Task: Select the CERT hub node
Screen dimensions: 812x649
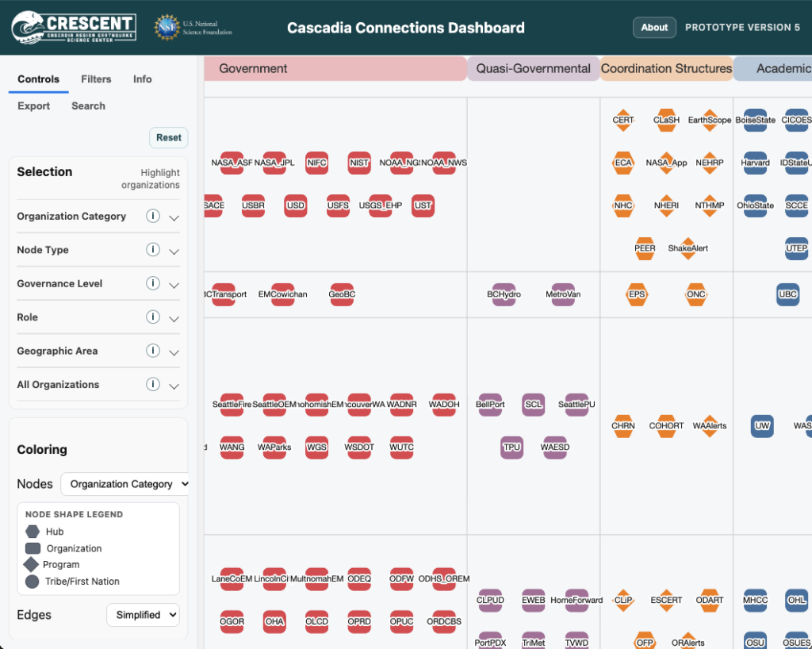Action: click(x=623, y=120)
